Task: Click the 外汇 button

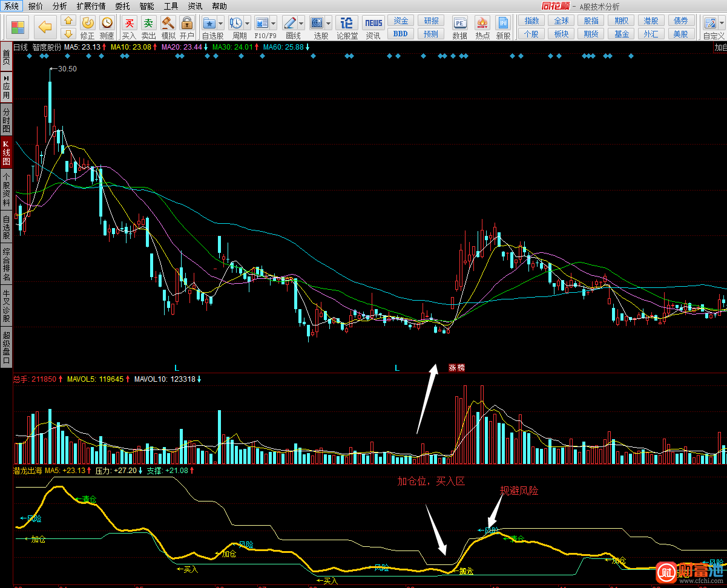Action: [651, 34]
